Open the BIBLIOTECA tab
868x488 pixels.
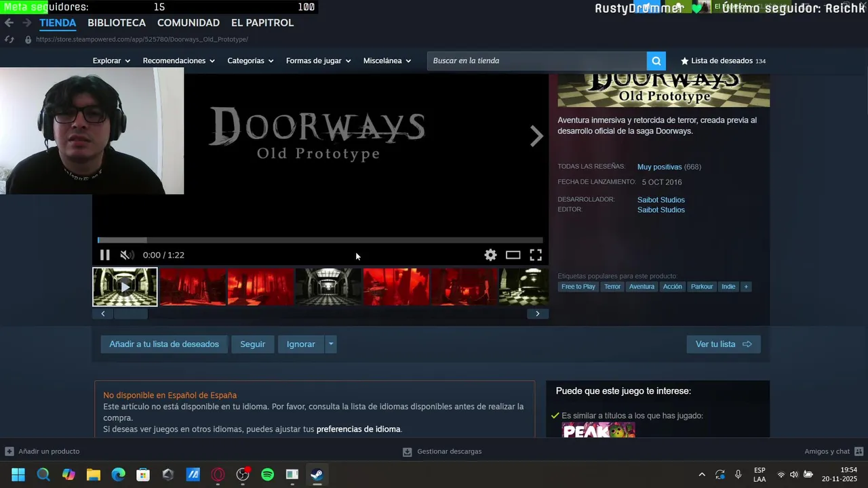(x=117, y=22)
